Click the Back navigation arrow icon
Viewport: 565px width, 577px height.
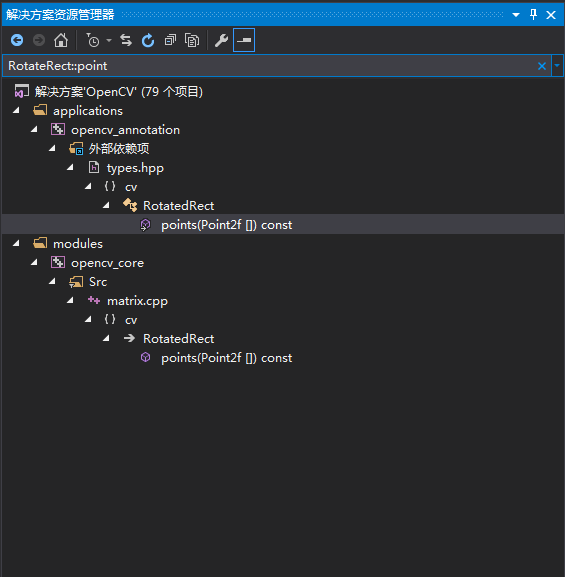pos(17,40)
